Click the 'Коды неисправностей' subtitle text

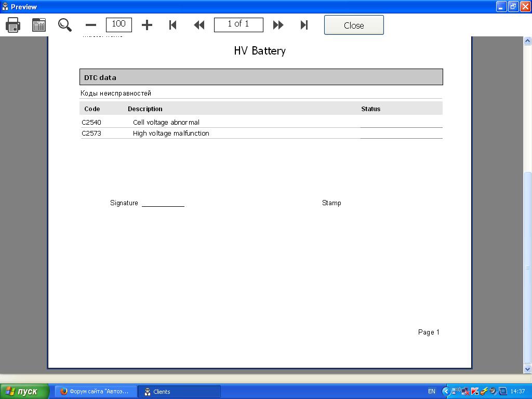point(116,94)
